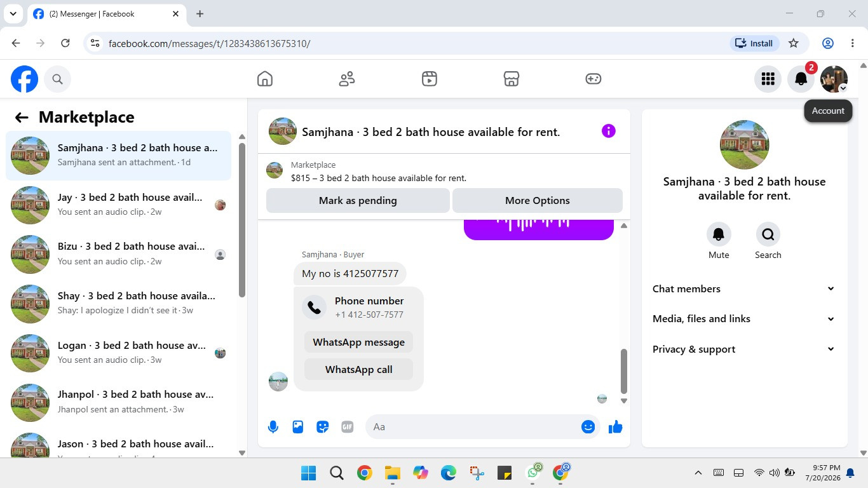Click the browser address bar URL
Image resolution: width=868 pixels, height=488 pixels.
coord(209,43)
